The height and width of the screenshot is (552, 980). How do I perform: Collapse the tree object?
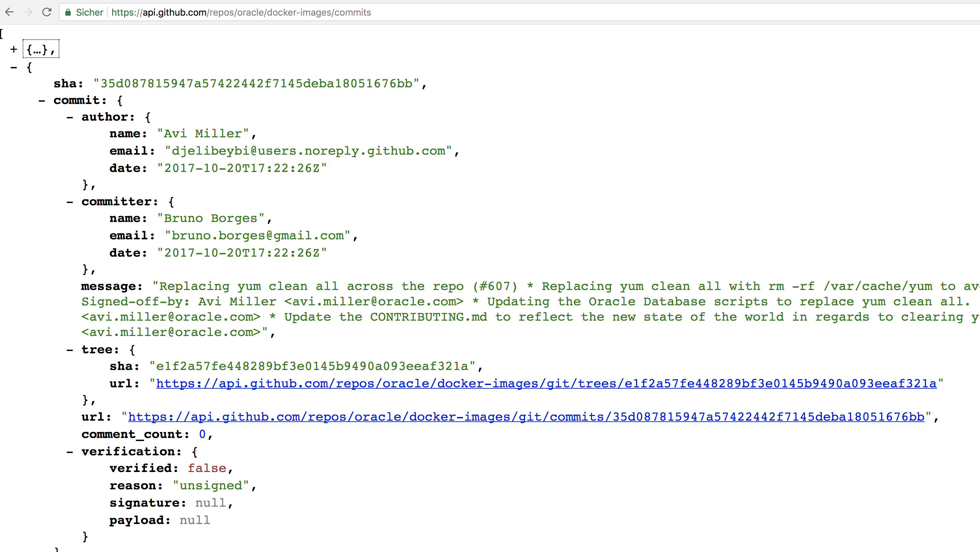pyautogui.click(x=70, y=350)
